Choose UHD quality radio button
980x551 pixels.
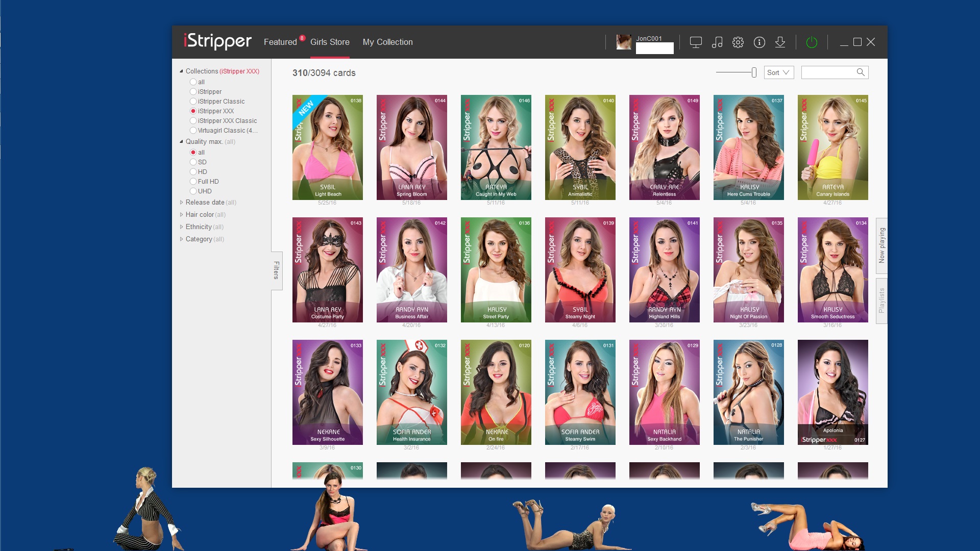tap(193, 191)
